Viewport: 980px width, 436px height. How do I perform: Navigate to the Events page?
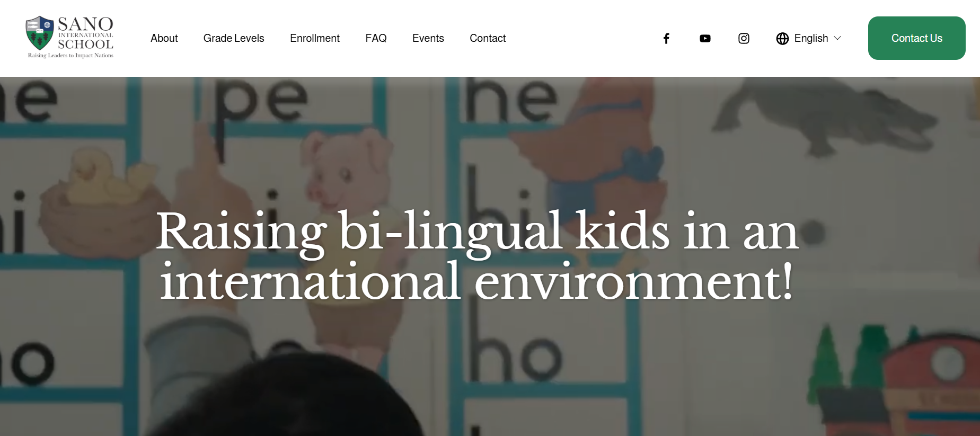[x=428, y=38]
